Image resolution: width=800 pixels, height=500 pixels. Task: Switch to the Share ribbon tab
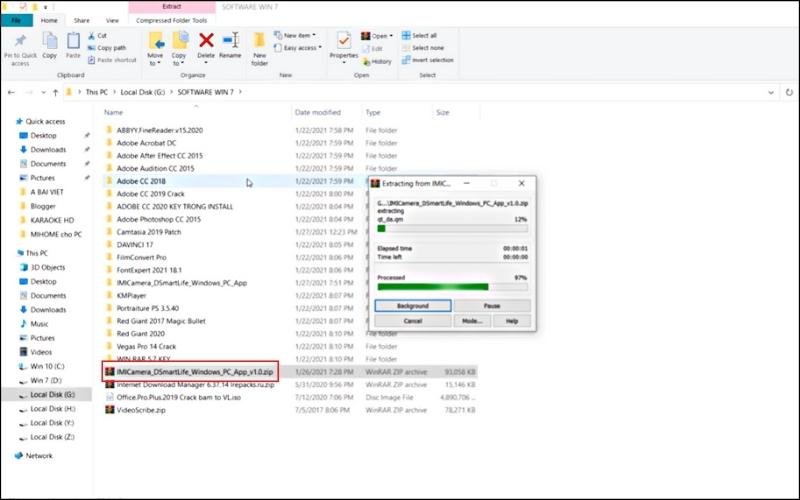(81, 20)
